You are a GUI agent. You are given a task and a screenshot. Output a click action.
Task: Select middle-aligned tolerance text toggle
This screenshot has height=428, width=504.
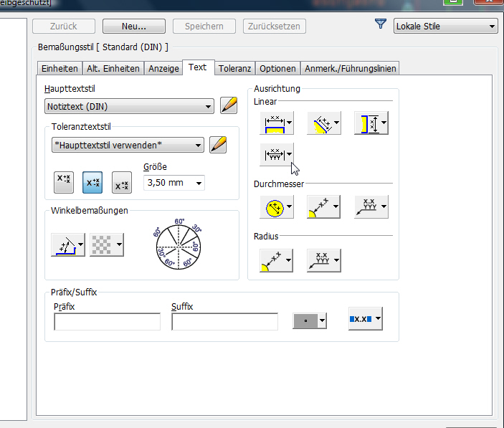(x=92, y=182)
